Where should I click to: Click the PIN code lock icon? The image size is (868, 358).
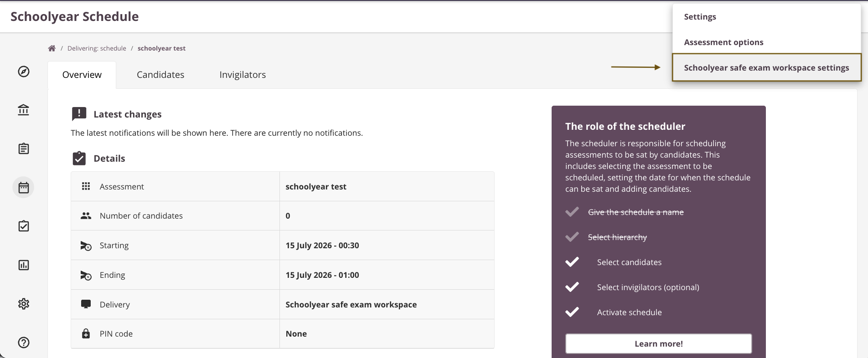click(86, 333)
